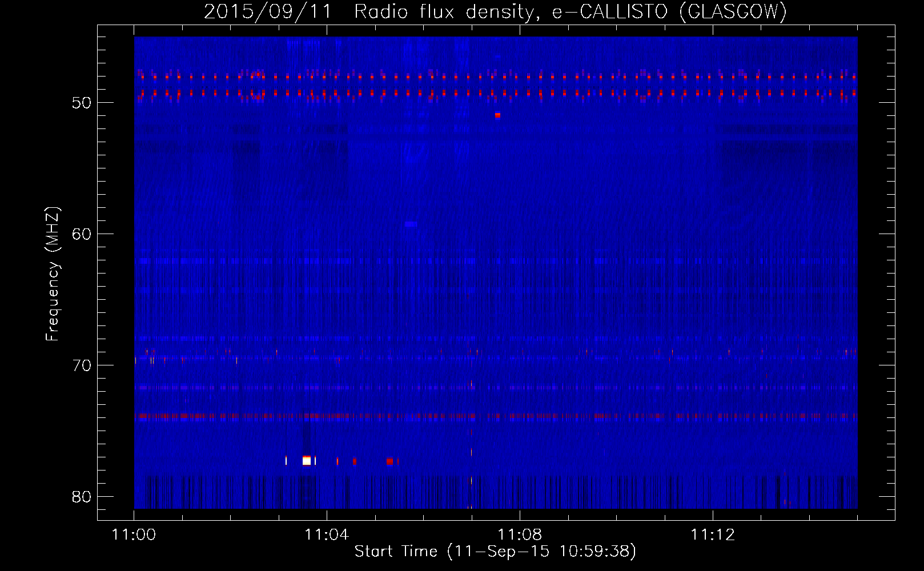This screenshot has width=924, height=571.
Task: Select the 11:00 time tick label
Action: coord(134,535)
